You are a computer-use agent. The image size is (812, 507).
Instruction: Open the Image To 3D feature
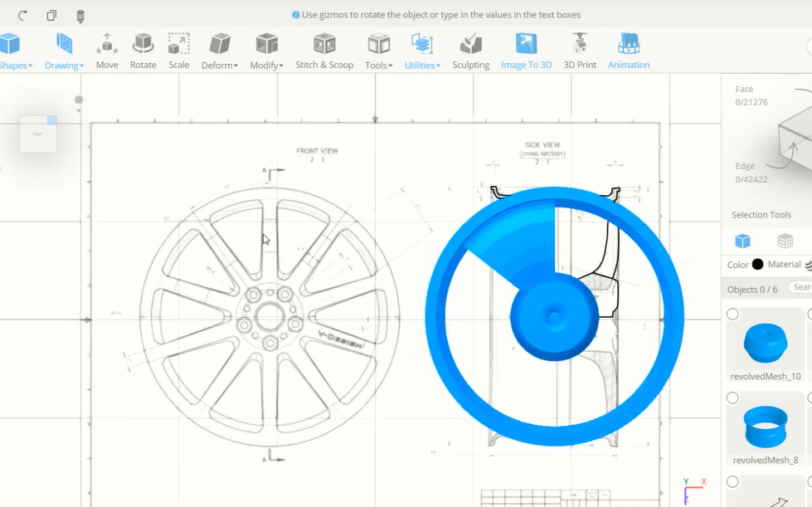click(526, 50)
